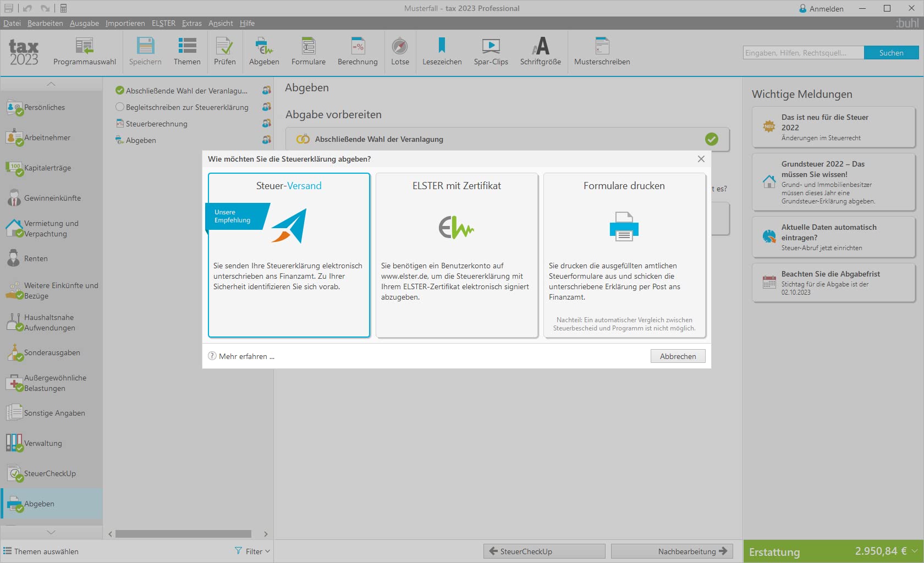924x563 pixels.
Task: Open the Datei menu
Action: click(12, 23)
